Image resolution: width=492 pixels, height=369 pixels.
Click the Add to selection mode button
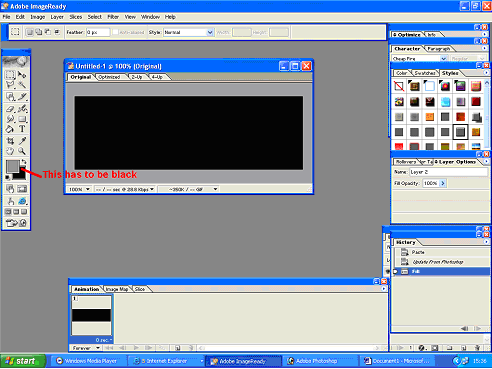pyautogui.click(x=39, y=32)
